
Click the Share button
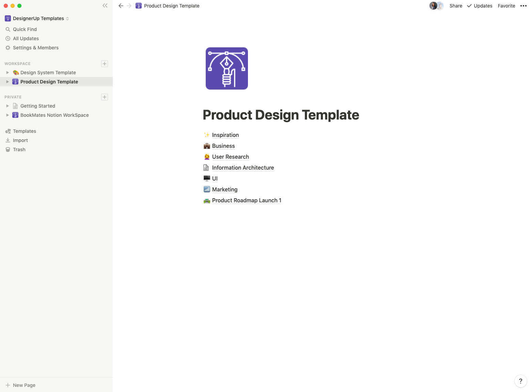456,6
